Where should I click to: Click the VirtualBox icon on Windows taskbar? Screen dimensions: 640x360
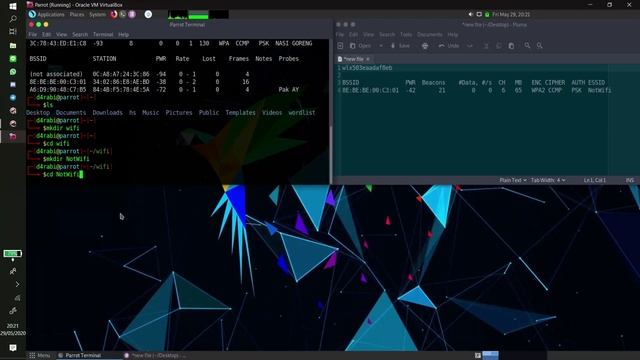(13, 136)
